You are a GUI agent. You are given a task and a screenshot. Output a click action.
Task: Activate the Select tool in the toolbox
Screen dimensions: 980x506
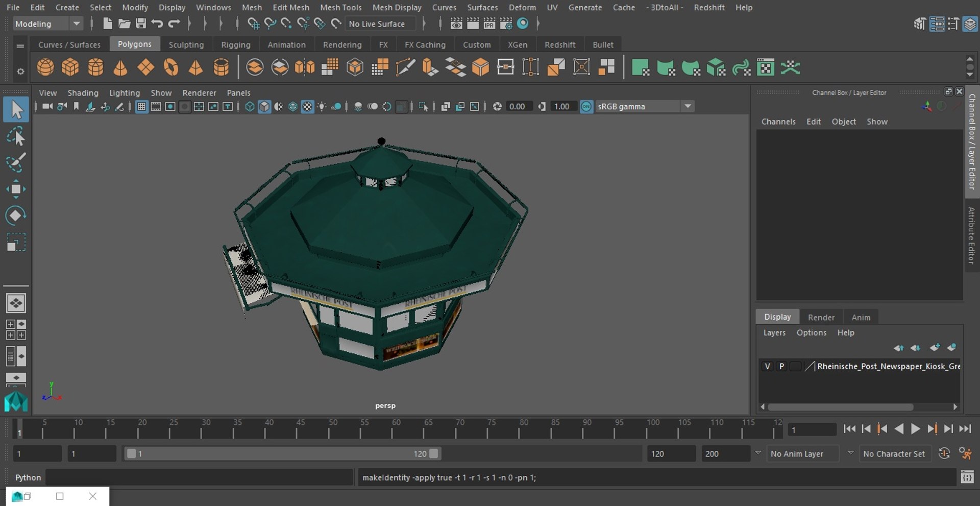tap(16, 109)
